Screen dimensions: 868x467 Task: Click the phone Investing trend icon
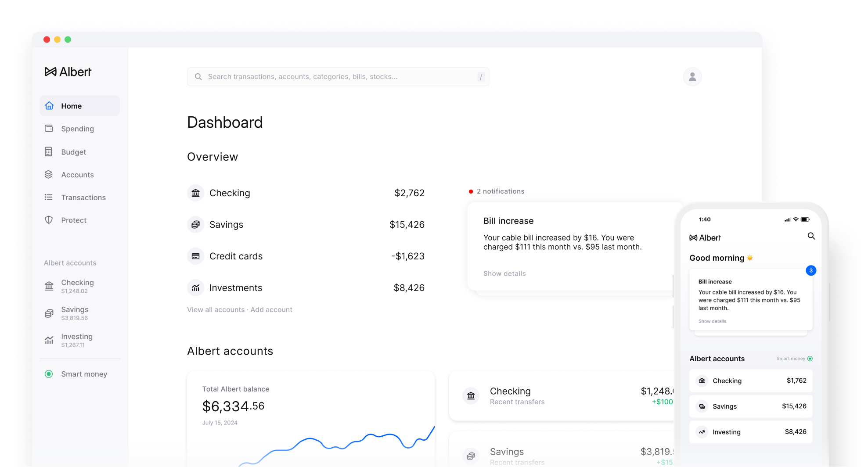tap(702, 432)
